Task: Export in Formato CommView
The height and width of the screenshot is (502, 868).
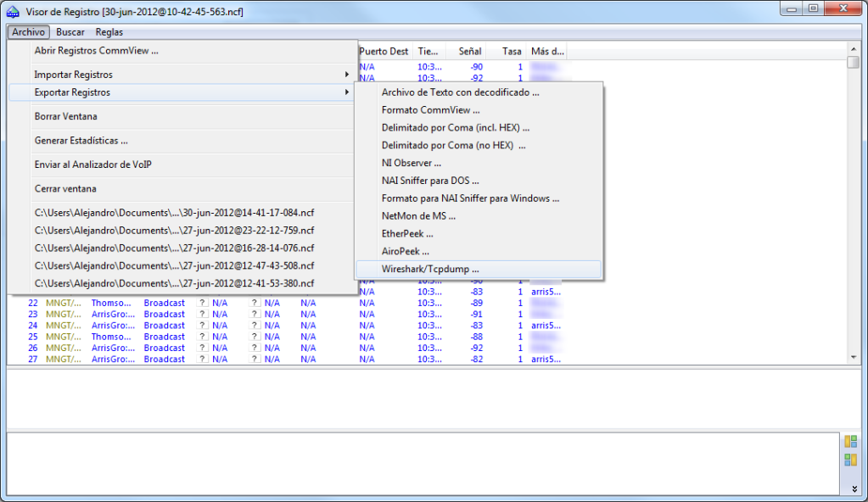Action: [479, 110]
